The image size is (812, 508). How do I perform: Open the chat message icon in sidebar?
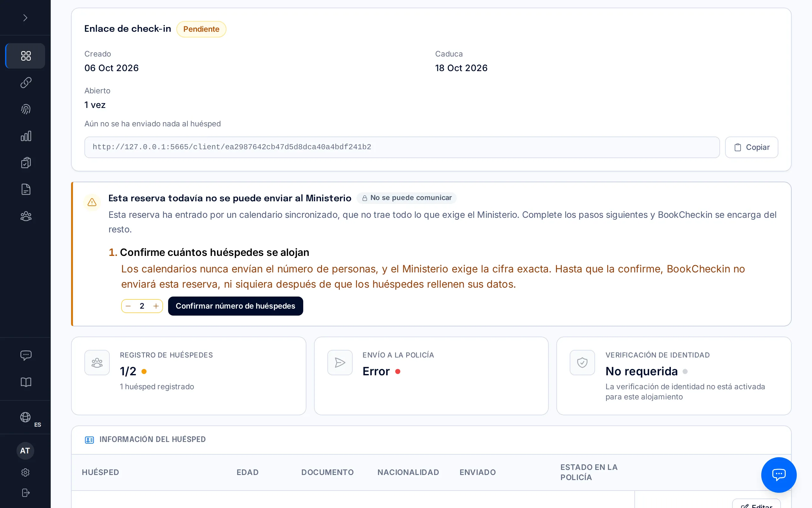pos(26,355)
